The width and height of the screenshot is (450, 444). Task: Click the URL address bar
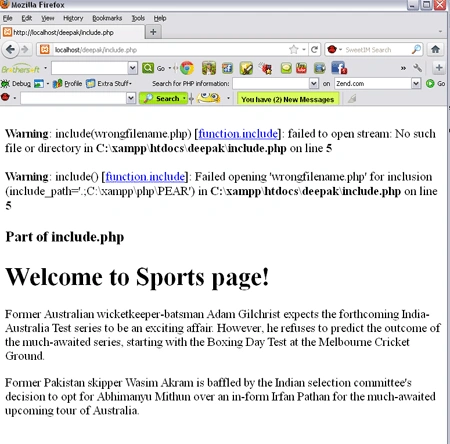(x=170, y=50)
